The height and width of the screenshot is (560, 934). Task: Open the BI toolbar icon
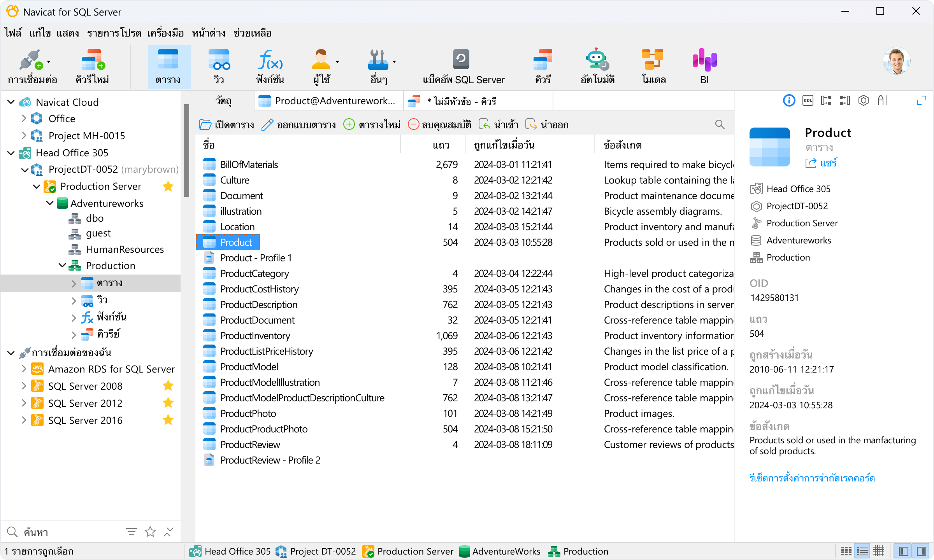704,66
